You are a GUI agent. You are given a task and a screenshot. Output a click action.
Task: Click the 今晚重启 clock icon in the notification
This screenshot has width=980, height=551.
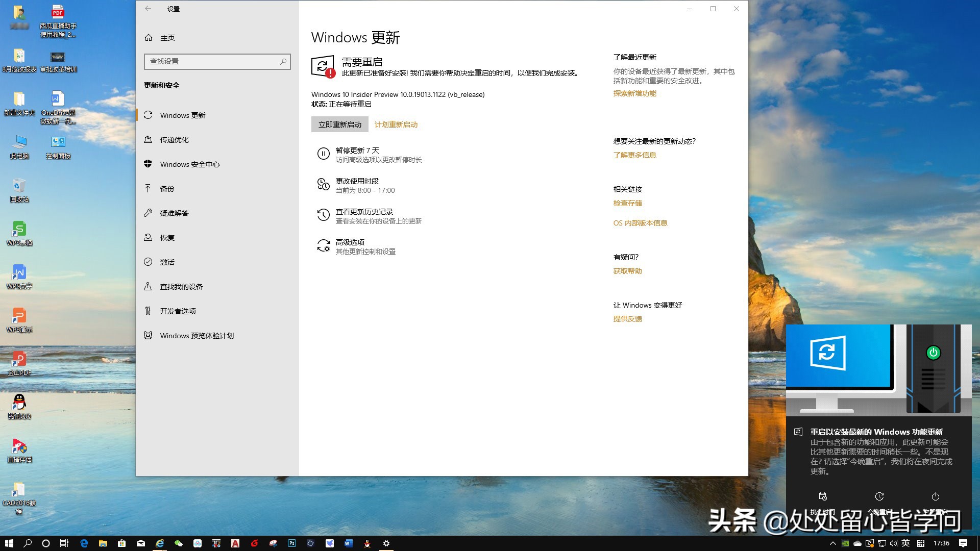[x=879, y=496]
